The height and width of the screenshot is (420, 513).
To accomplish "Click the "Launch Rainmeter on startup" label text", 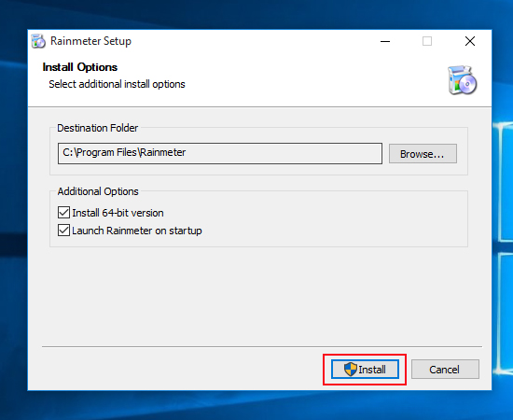I will click(x=137, y=231).
